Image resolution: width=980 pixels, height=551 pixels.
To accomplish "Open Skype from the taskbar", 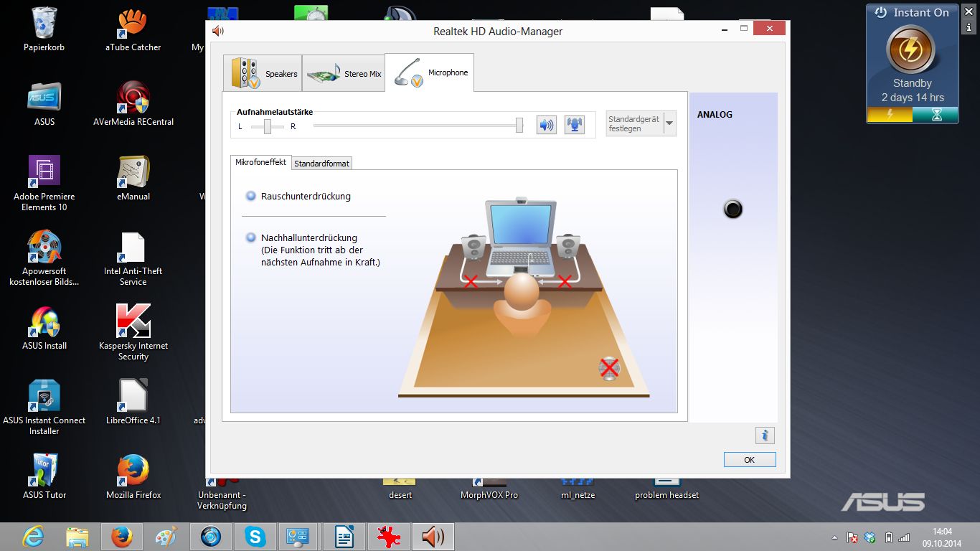I will 255,537.
